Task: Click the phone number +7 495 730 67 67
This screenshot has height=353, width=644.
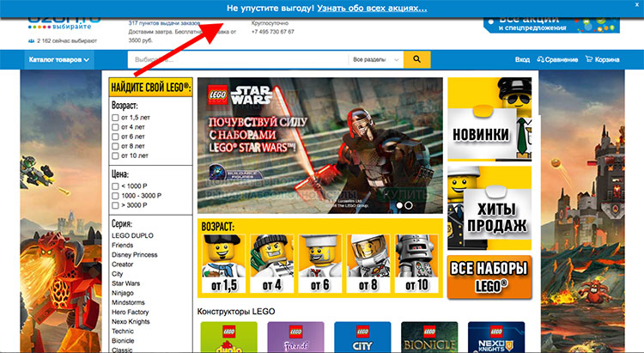Action: (273, 32)
